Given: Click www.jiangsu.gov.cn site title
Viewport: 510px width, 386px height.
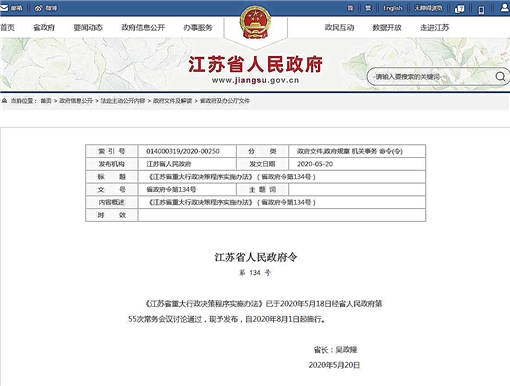Looking at the screenshot, I should click(255, 80).
